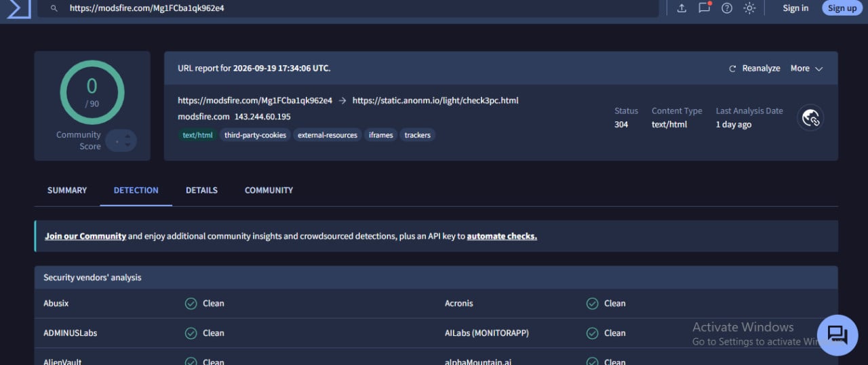Click the Last Analysis Date 1 day ago
This screenshot has height=365, width=868.
[x=734, y=125]
